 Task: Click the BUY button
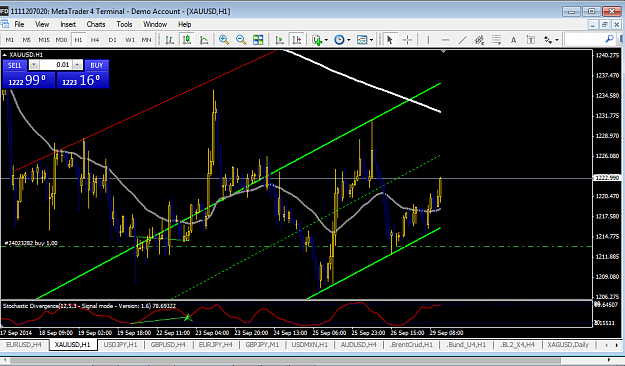pyautogui.click(x=96, y=65)
